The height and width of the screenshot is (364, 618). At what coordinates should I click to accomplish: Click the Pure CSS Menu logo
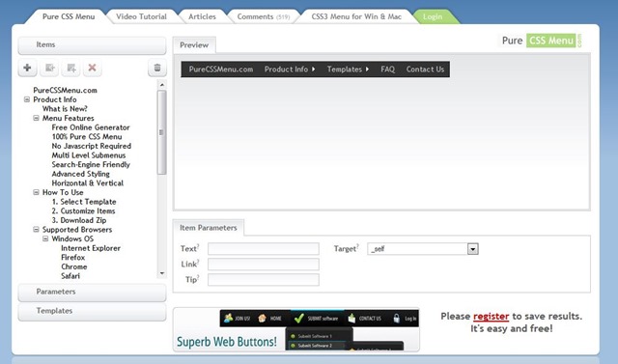pyautogui.click(x=542, y=41)
